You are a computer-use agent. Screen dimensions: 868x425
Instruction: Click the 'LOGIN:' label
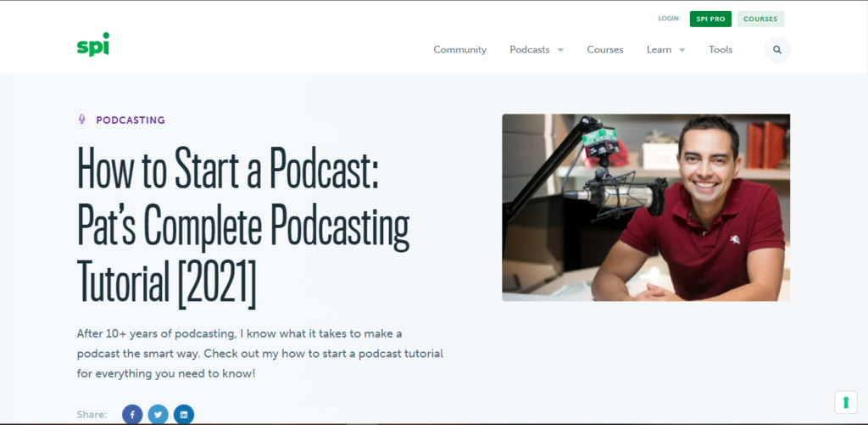tap(669, 19)
